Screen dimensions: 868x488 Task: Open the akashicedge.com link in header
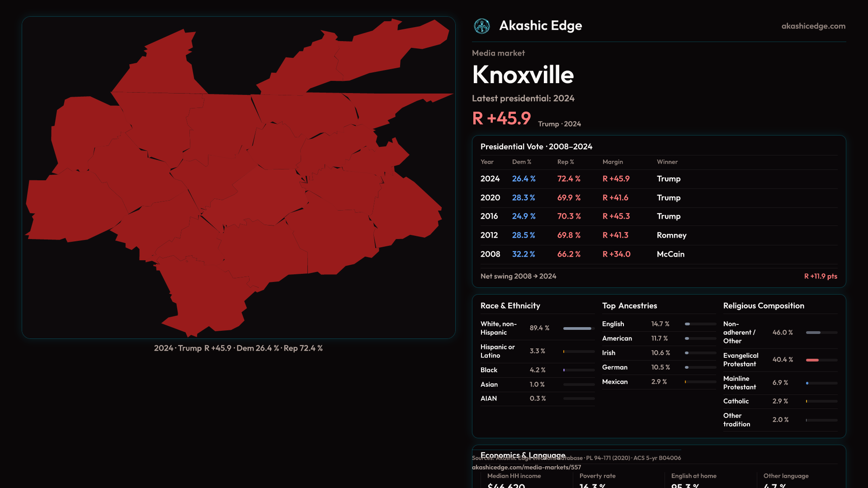click(x=813, y=26)
